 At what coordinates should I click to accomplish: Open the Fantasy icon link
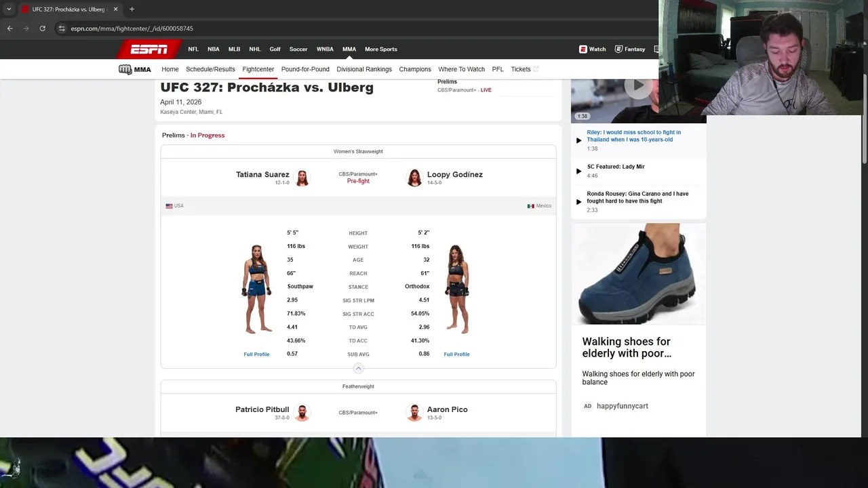[x=629, y=49]
